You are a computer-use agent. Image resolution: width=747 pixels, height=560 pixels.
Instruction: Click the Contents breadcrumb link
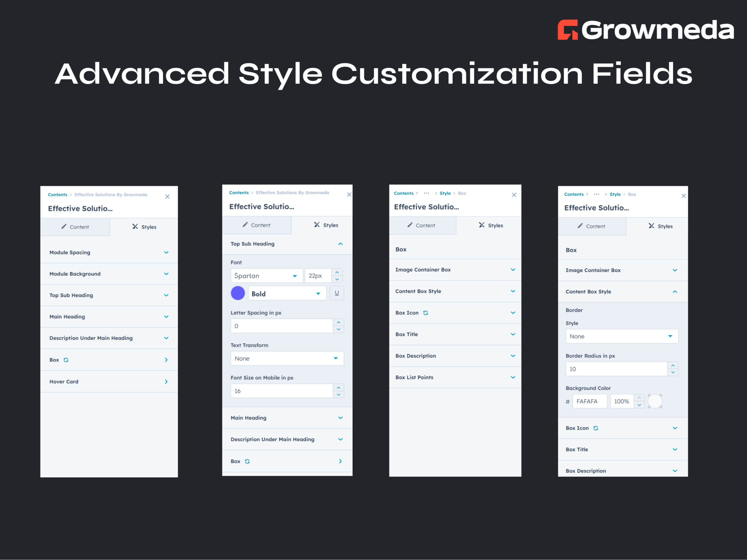[x=57, y=195]
